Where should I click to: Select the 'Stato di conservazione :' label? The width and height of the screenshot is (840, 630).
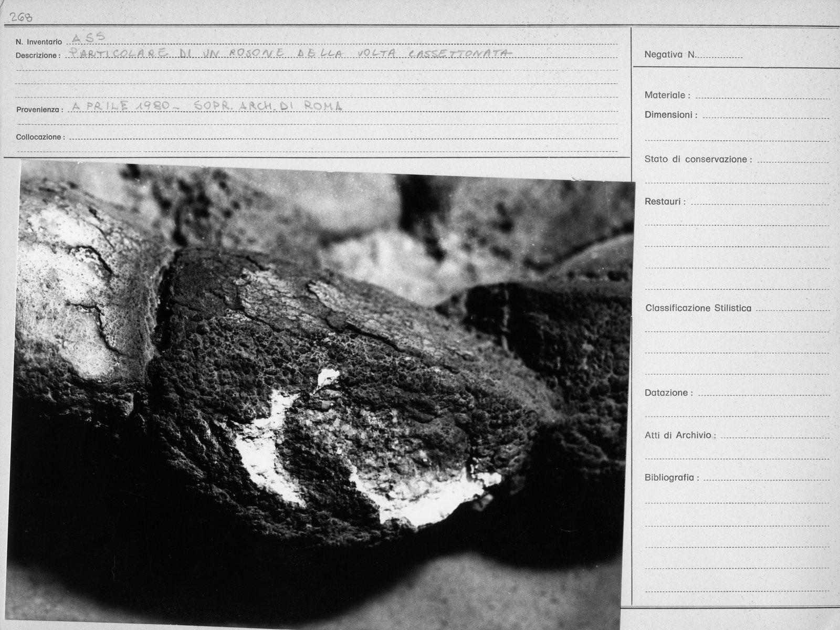tap(698, 159)
